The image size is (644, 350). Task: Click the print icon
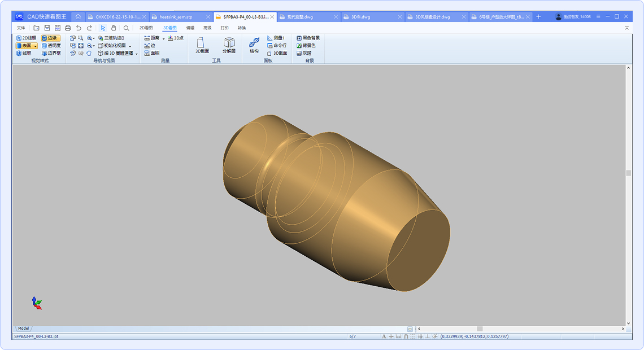pos(68,28)
